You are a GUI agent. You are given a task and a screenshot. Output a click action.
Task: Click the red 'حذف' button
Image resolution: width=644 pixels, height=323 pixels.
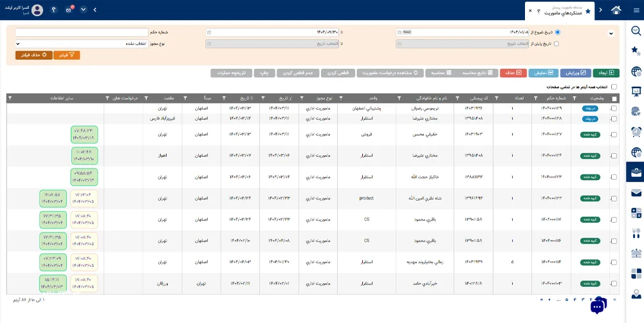point(512,73)
